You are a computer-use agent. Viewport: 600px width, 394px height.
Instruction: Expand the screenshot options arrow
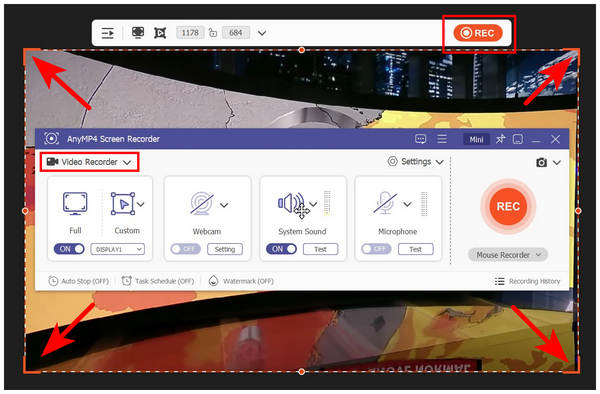[x=557, y=163]
